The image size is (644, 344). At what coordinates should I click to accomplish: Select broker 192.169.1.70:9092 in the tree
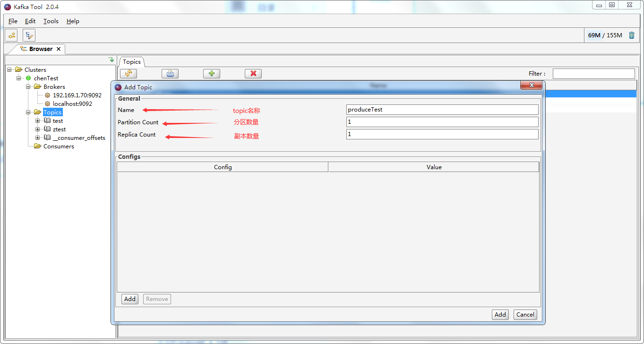pyautogui.click(x=77, y=95)
